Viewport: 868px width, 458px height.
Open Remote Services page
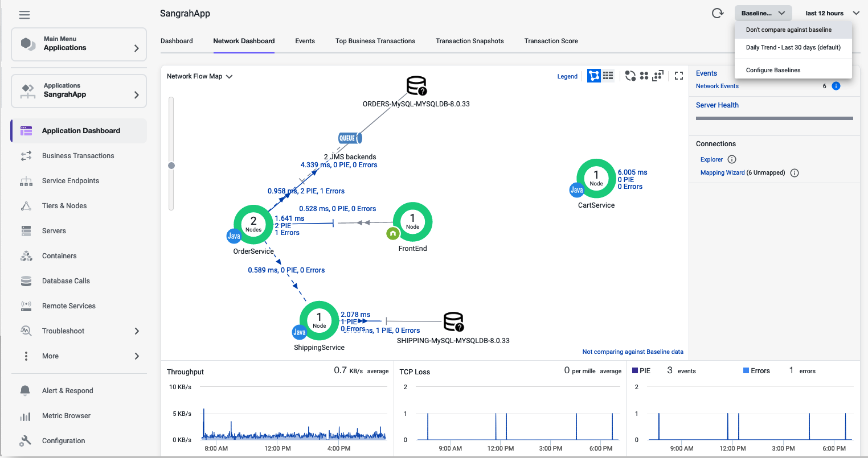tap(79, 306)
